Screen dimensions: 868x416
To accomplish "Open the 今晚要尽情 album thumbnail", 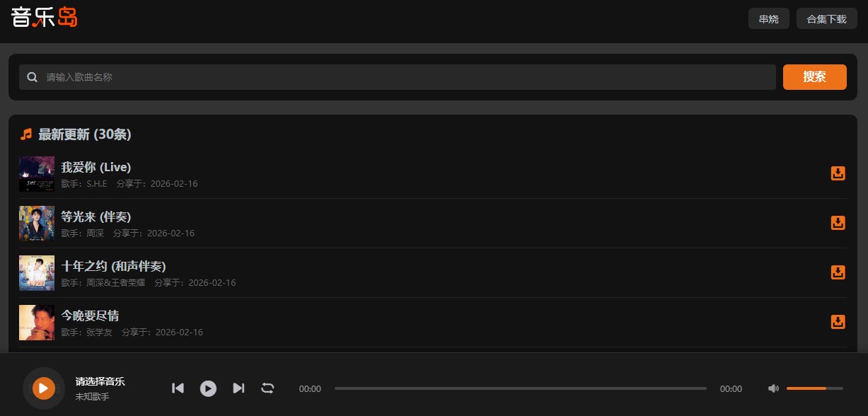I will tap(37, 323).
